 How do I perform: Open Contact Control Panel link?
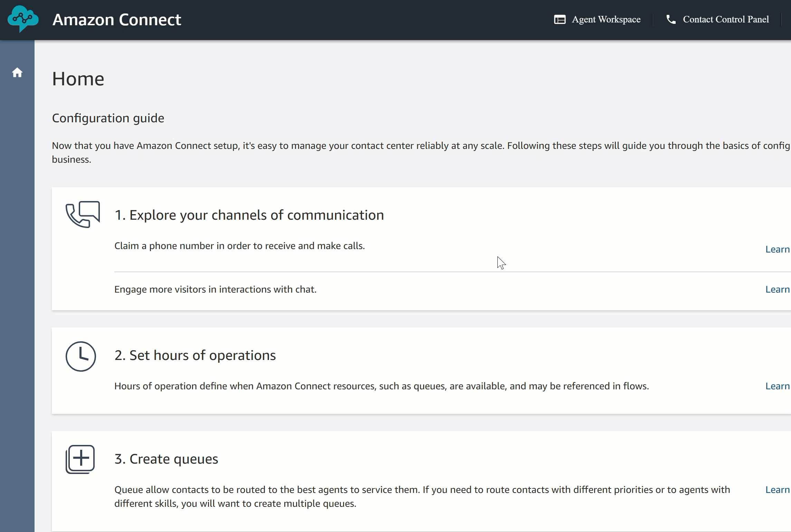click(x=726, y=19)
